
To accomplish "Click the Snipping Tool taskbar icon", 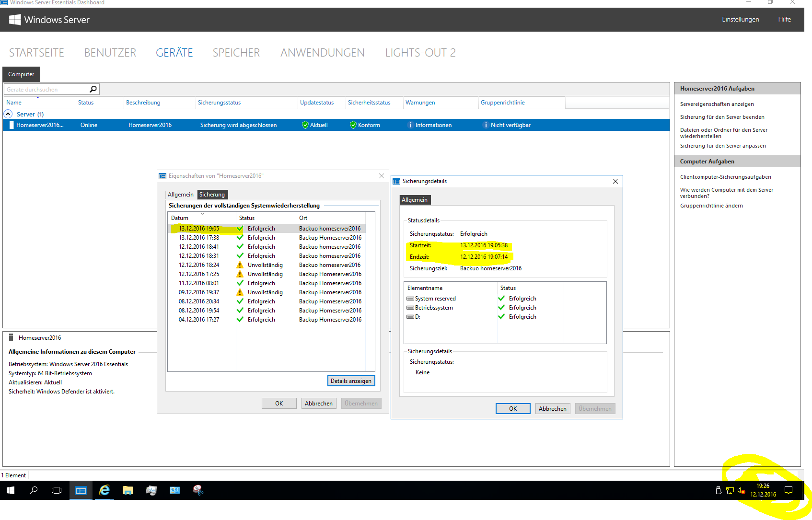I will 198,490.
